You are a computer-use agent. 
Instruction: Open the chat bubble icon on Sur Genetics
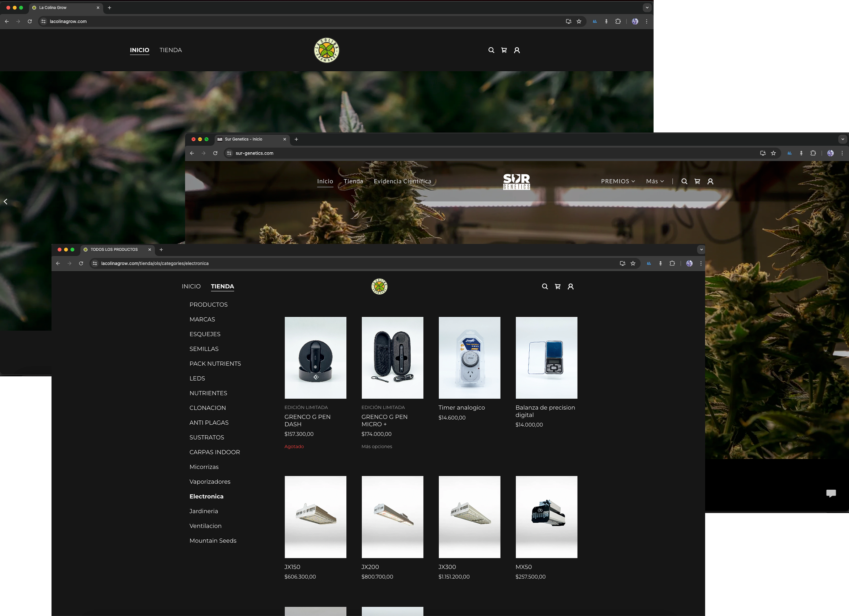[831, 493]
